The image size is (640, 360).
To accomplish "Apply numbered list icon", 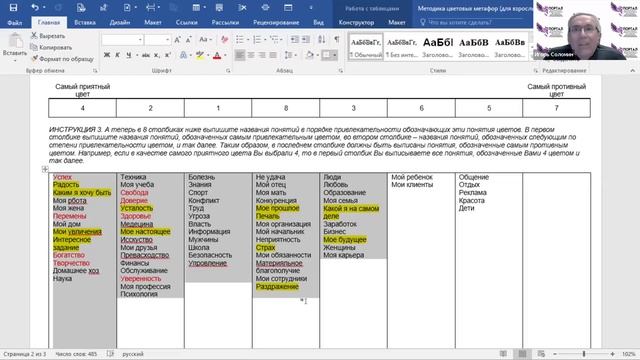I will [257, 40].
